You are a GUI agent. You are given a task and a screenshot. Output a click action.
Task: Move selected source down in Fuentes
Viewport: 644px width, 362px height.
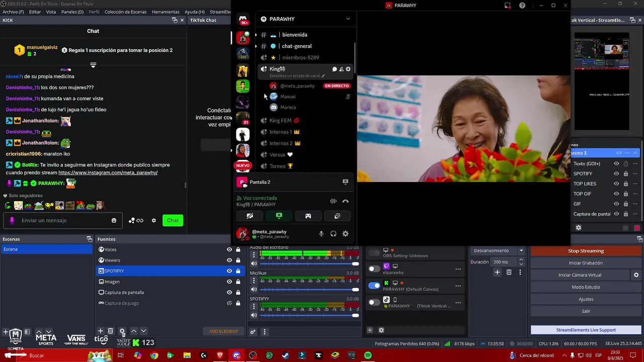[143, 331]
